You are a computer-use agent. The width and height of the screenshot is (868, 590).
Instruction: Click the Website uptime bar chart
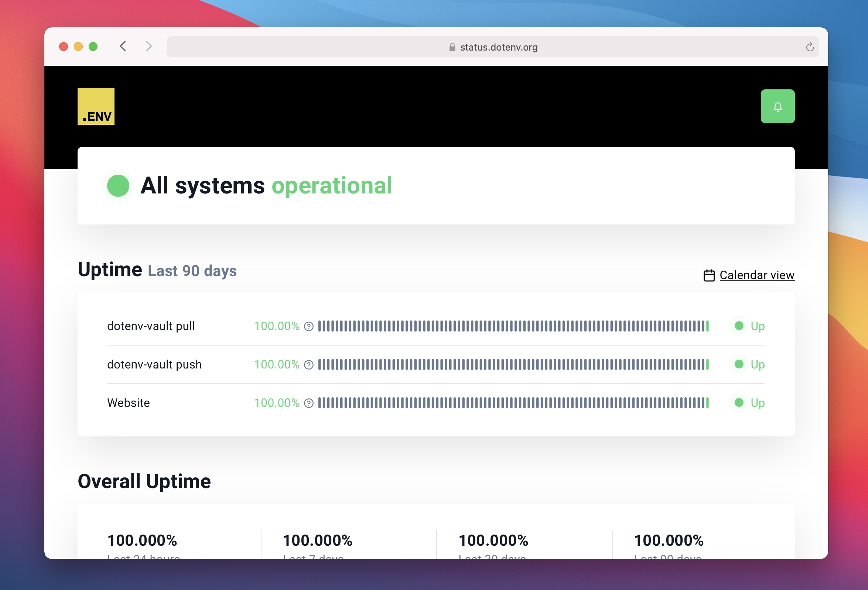point(513,403)
